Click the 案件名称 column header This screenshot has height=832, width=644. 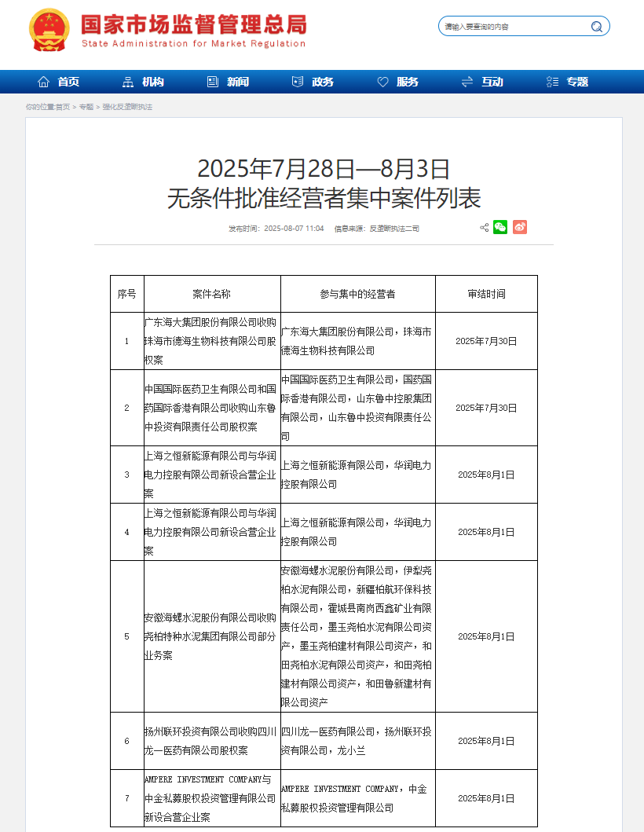point(212,294)
